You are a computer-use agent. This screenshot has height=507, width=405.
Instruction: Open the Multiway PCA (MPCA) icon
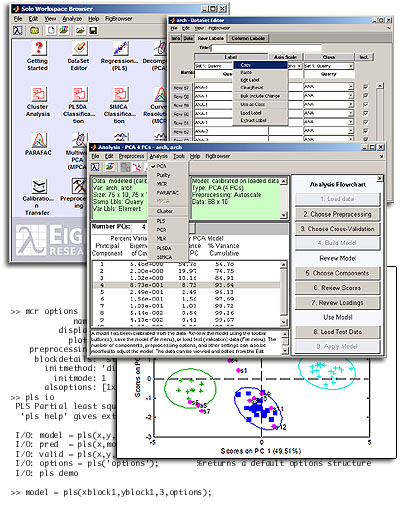80,140
